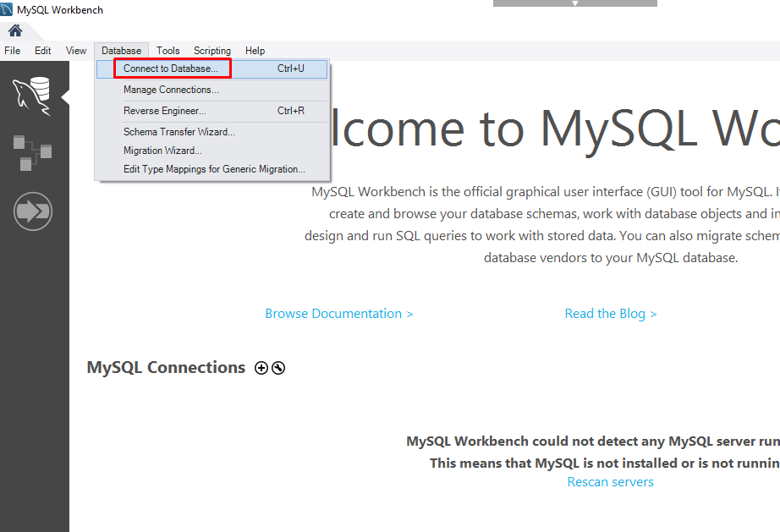Open Migration Wizard from the menu

(162, 151)
